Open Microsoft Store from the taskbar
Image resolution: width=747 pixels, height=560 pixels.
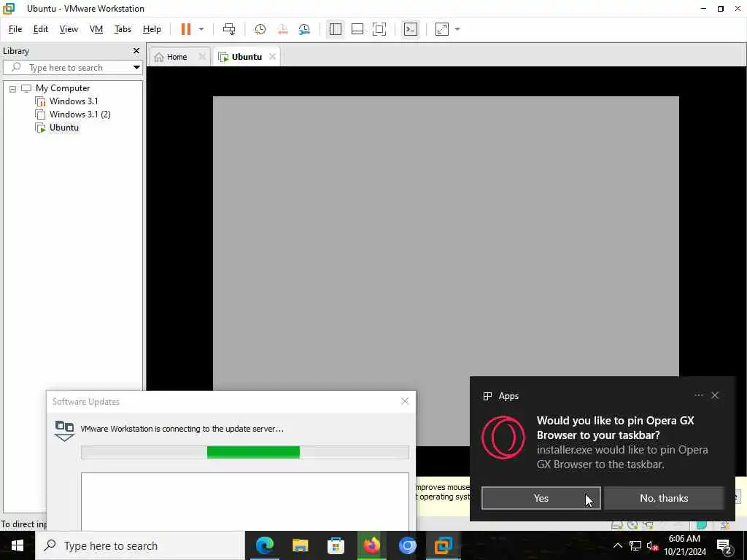[336, 545]
